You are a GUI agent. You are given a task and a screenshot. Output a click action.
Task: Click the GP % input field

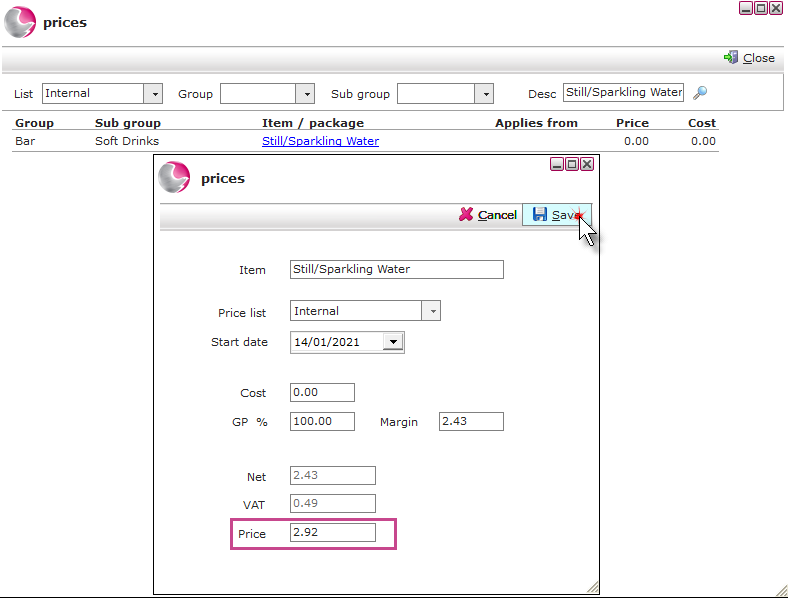(x=322, y=422)
